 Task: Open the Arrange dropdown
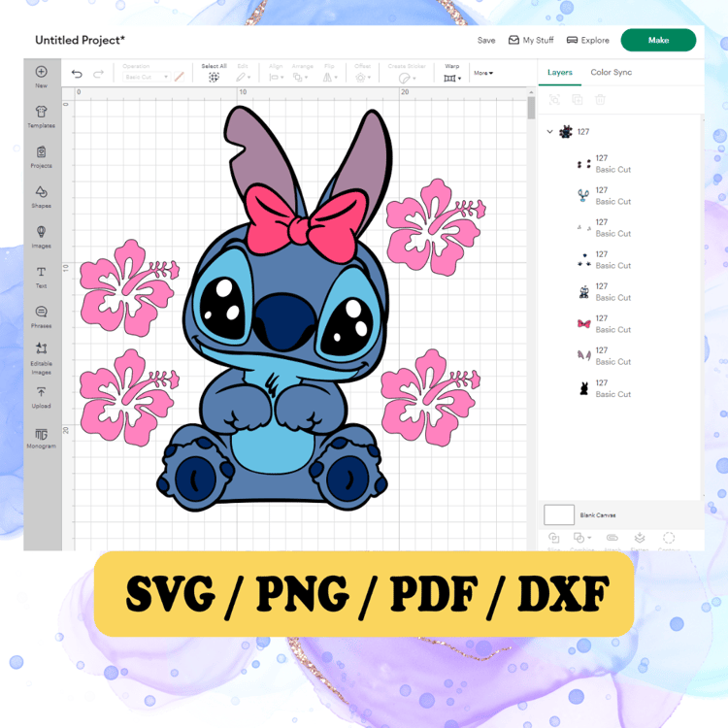[300, 77]
